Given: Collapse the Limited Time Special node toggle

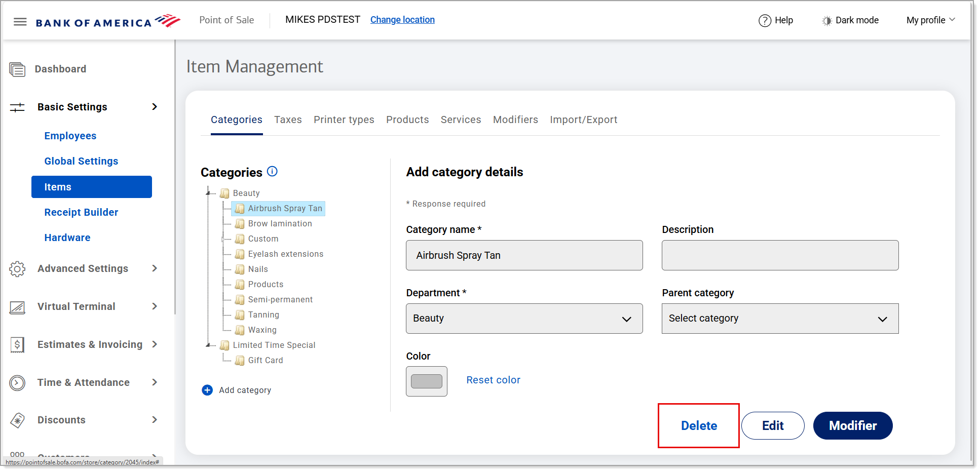Looking at the screenshot, I should click(x=208, y=345).
